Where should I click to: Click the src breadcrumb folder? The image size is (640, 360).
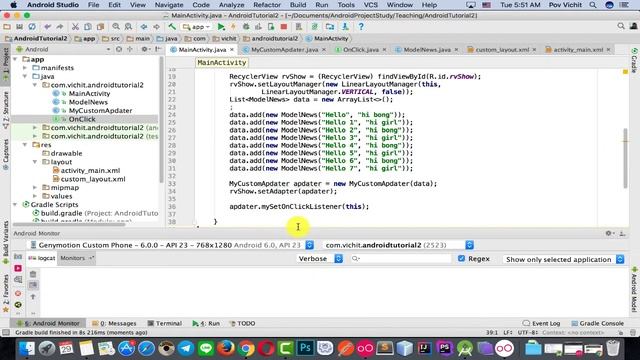tap(112, 38)
